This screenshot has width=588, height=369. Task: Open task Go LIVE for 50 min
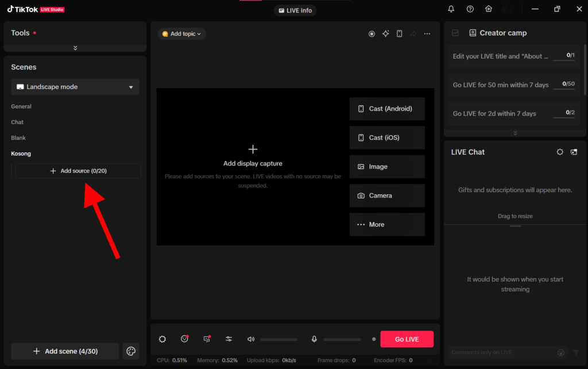pyautogui.click(x=514, y=85)
